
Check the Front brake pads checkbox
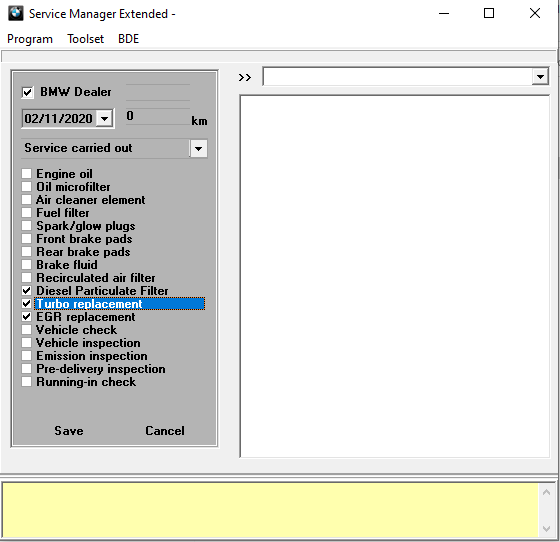point(26,239)
